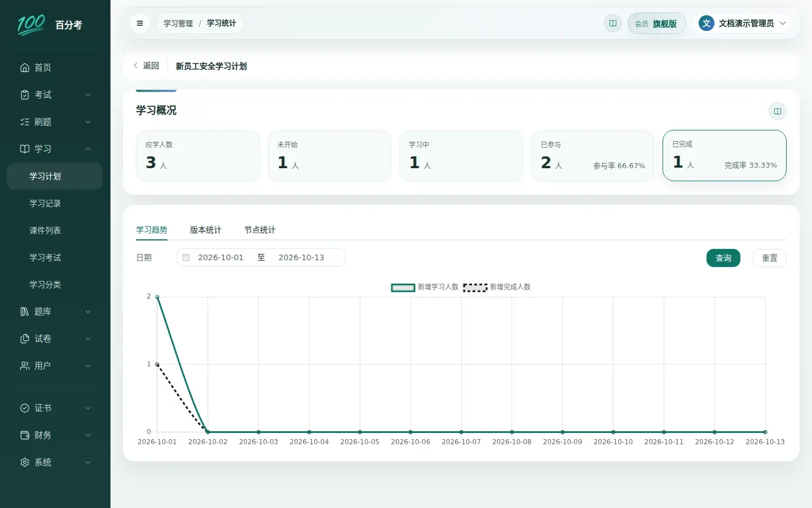Click the 考试 clipboard icon
This screenshot has height=508, width=812.
pos(25,95)
